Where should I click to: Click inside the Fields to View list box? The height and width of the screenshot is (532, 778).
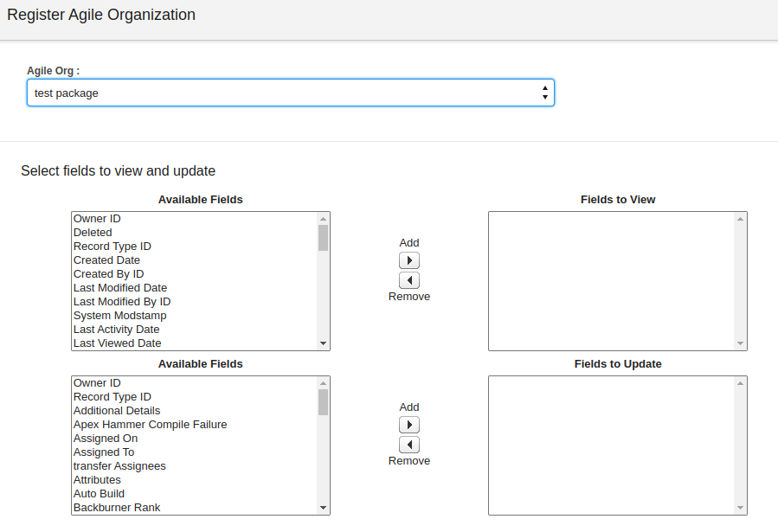(x=611, y=281)
